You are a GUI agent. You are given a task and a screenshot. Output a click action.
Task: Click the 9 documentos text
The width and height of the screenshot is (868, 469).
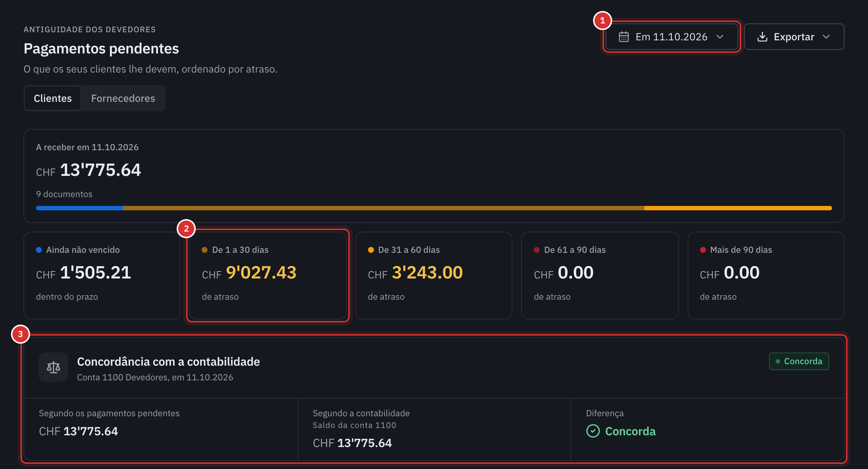click(x=64, y=194)
